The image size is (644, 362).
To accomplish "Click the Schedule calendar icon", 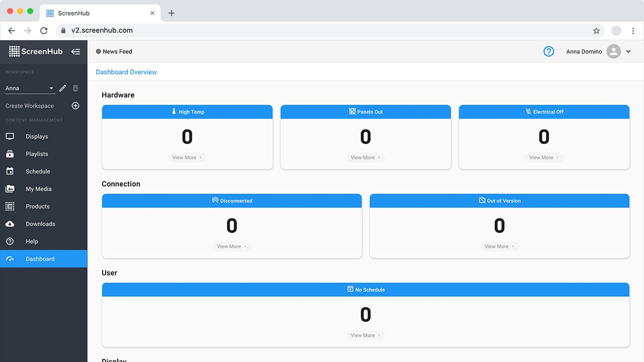I will (10, 171).
